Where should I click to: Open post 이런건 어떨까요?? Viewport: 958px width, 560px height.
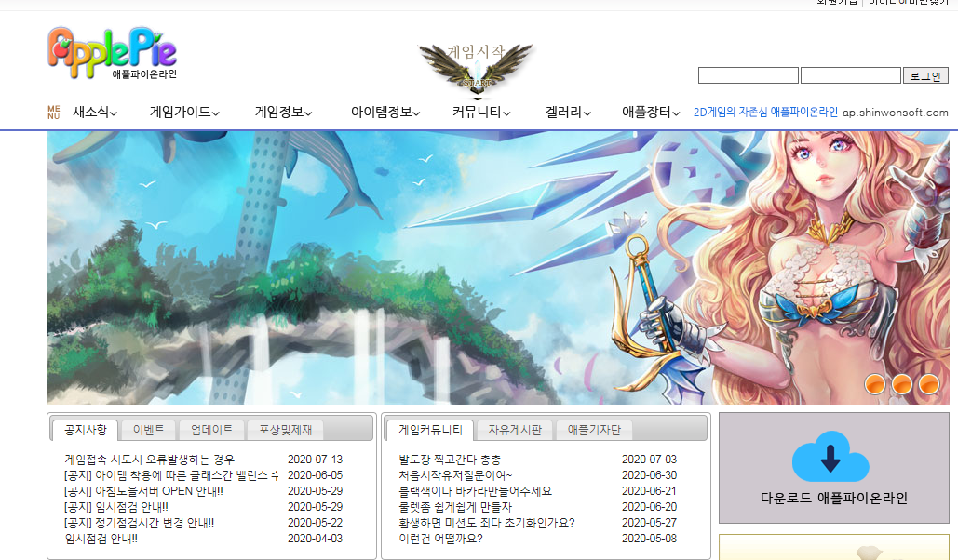point(440,539)
